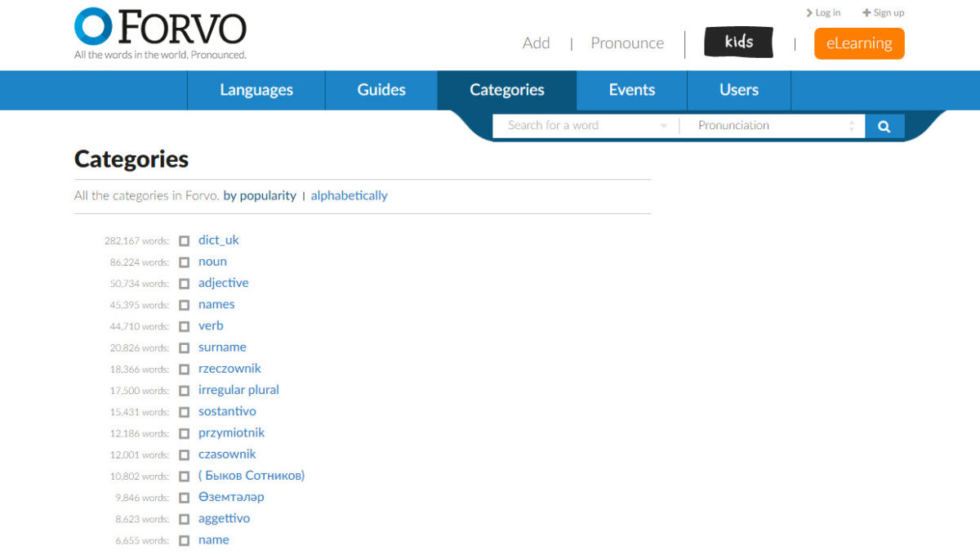Open the irregular plural category

[238, 390]
